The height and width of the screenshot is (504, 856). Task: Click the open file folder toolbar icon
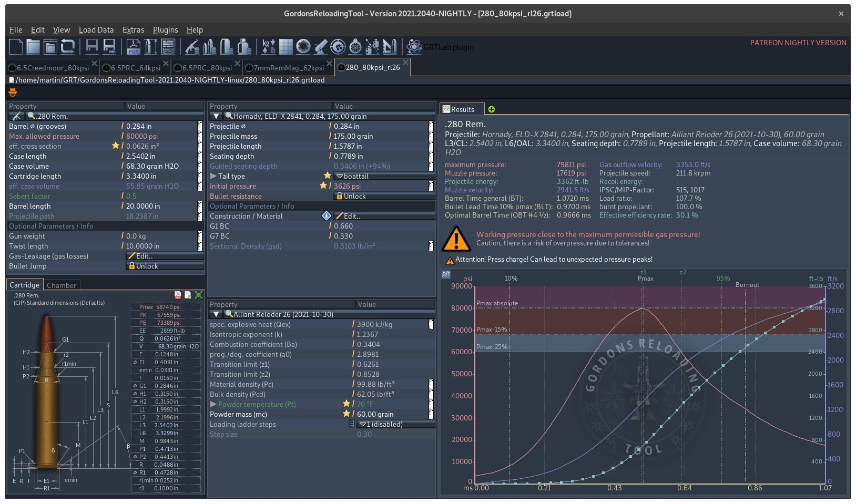click(x=33, y=47)
